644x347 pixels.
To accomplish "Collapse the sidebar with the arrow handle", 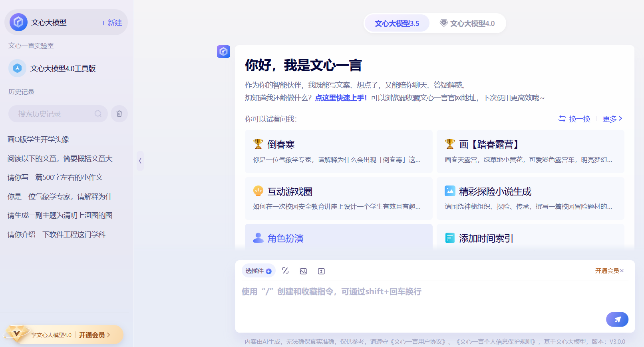I will pyautogui.click(x=140, y=161).
